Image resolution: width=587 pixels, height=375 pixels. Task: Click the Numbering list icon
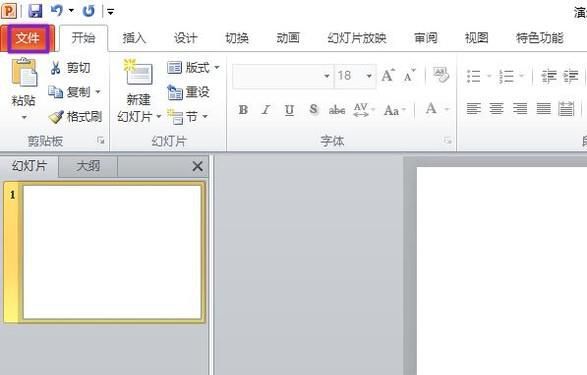[x=506, y=76]
